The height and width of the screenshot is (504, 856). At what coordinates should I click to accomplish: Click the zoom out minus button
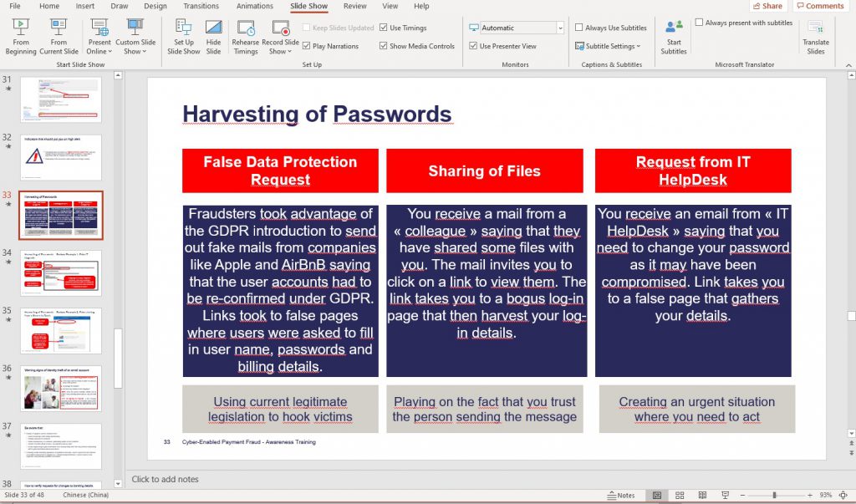741,496
